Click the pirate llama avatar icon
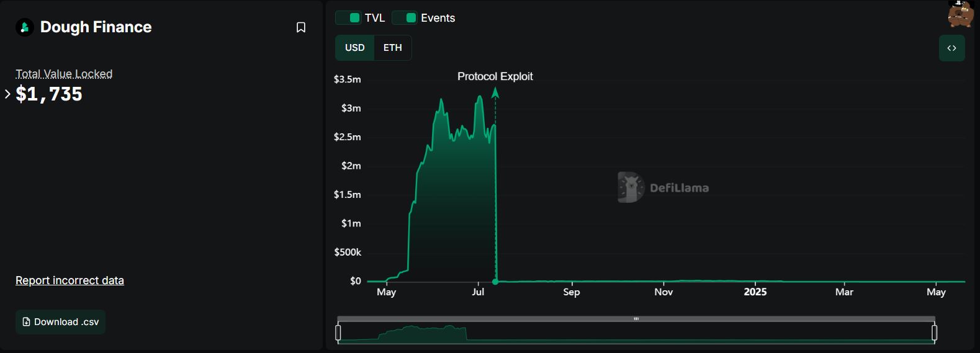The width and height of the screenshot is (980, 353). [x=960, y=14]
